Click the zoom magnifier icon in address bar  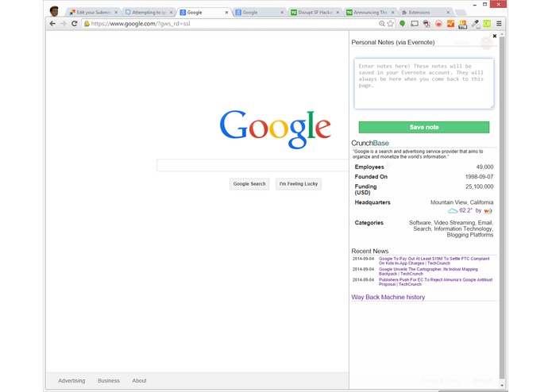[381, 24]
